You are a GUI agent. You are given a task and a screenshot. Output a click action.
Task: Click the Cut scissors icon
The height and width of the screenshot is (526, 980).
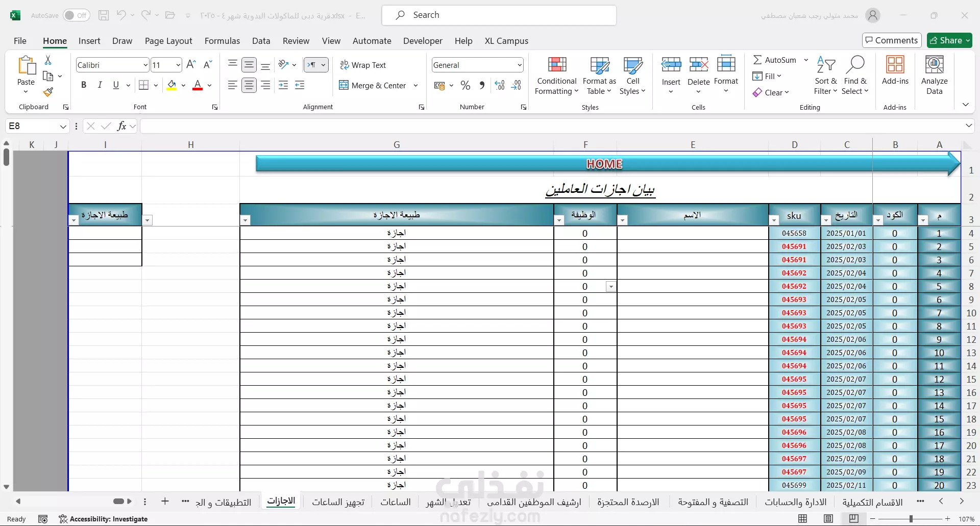48,60
